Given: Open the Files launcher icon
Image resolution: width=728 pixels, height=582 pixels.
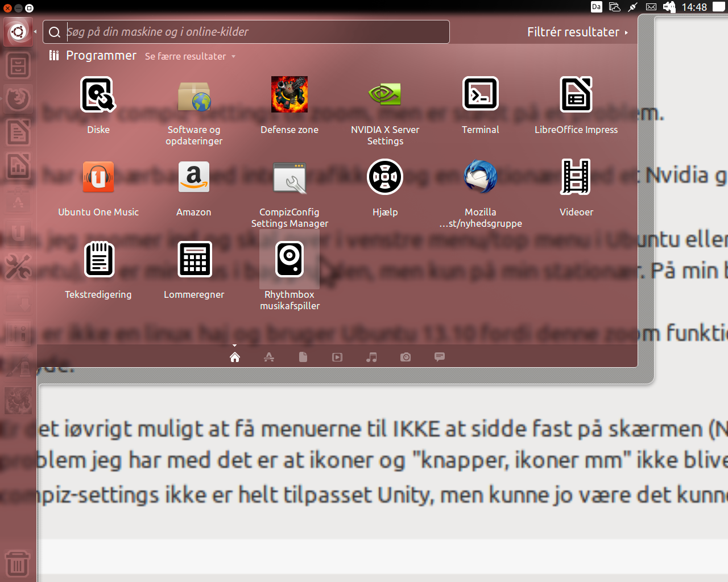Looking at the screenshot, I should click(18, 65).
